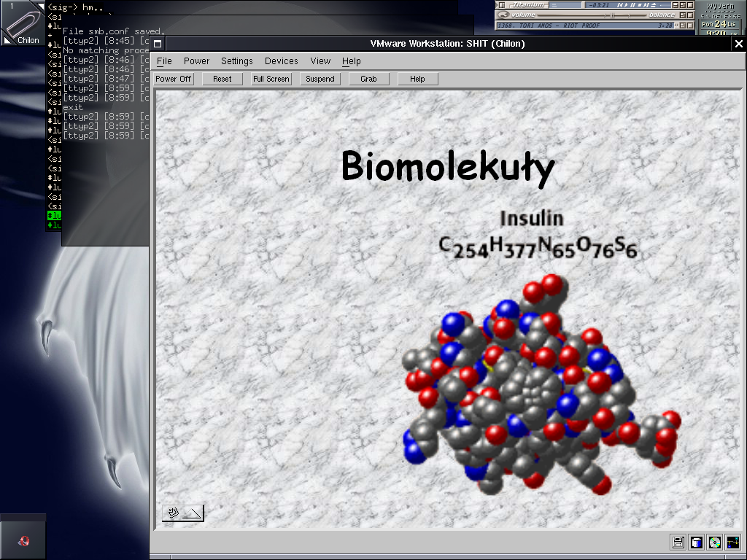Image resolution: width=747 pixels, height=560 pixels.
Task: Click the network adapter status icon
Action: (733, 542)
